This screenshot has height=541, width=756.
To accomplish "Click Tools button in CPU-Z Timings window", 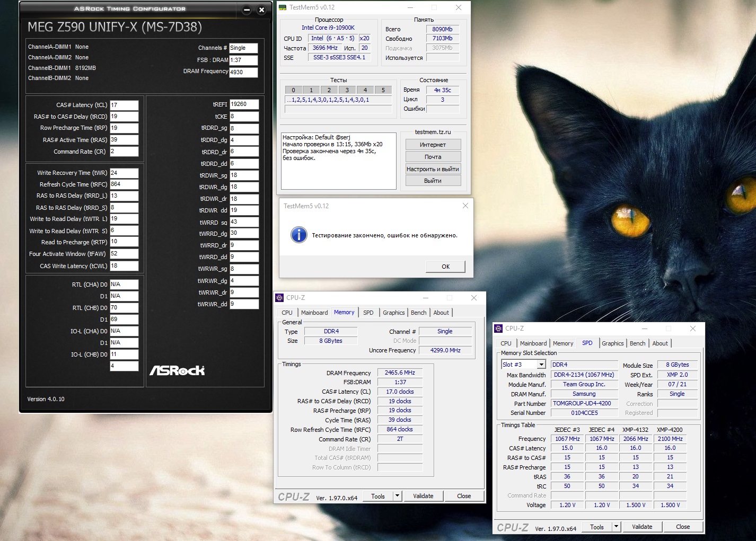I will (x=378, y=496).
